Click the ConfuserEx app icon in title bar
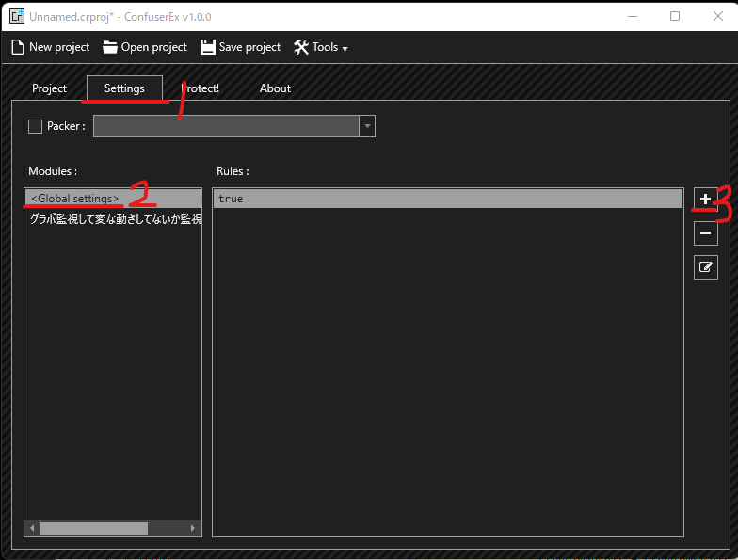The width and height of the screenshot is (738, 560). [x=17, y=16]
